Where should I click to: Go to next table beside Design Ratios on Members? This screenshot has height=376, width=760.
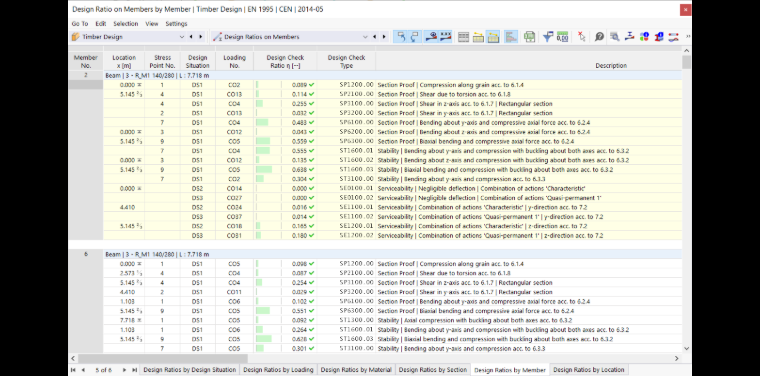pos(384,37)
